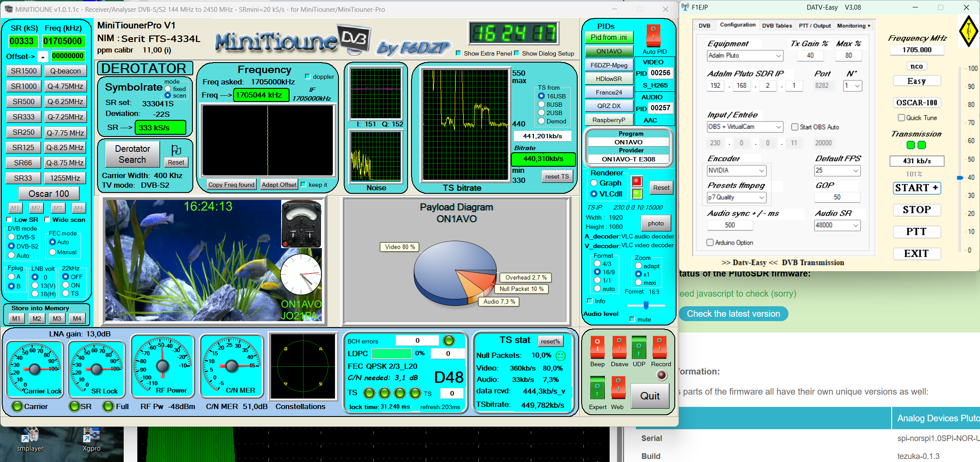
Task: Open smplayer desktop shortcut
Action: click(x=30, y=439)
